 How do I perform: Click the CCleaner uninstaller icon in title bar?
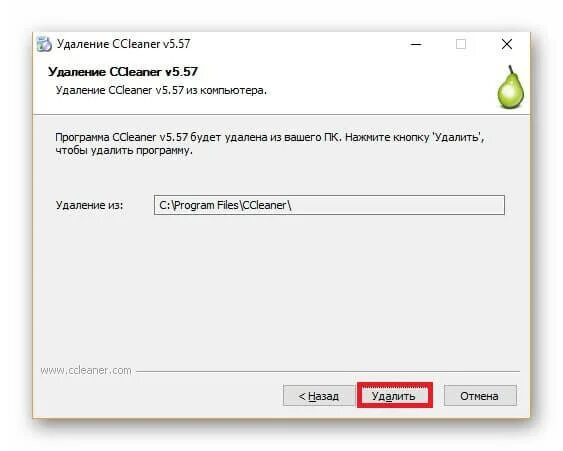44,44
